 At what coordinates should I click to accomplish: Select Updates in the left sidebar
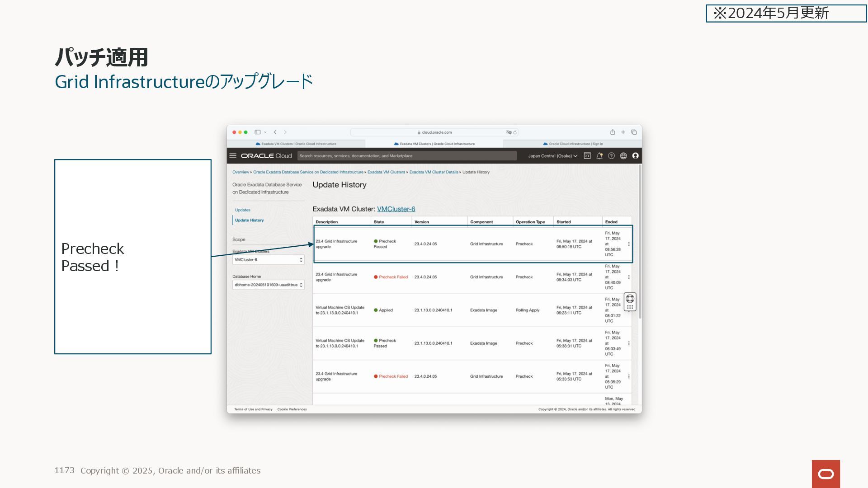point(242,210)
